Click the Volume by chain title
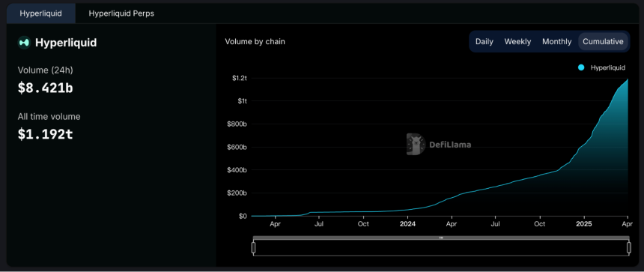 [x=255, y=41]
